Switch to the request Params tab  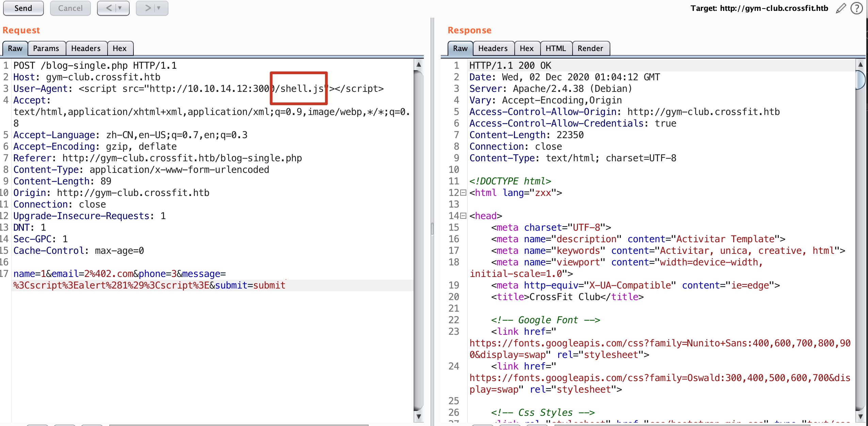(46, 48)
